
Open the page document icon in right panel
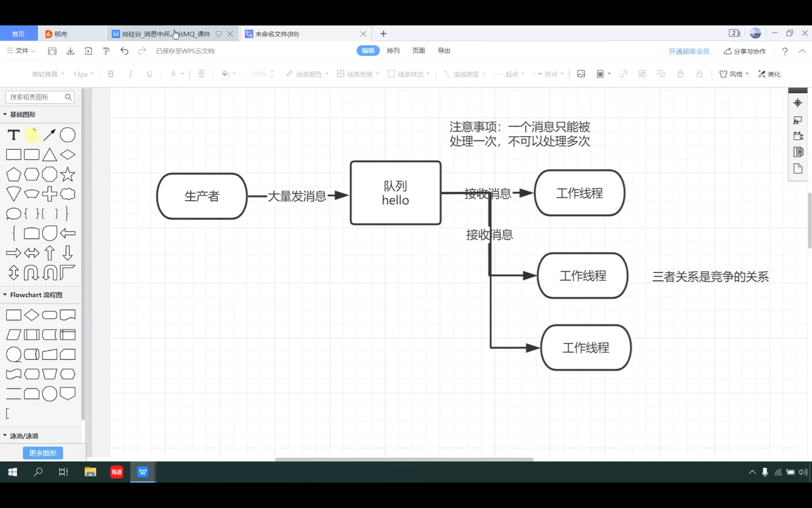(798, 168)
